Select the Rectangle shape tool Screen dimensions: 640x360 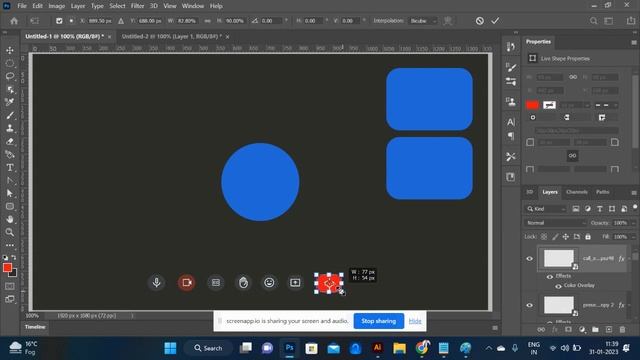tap(10, 207)
